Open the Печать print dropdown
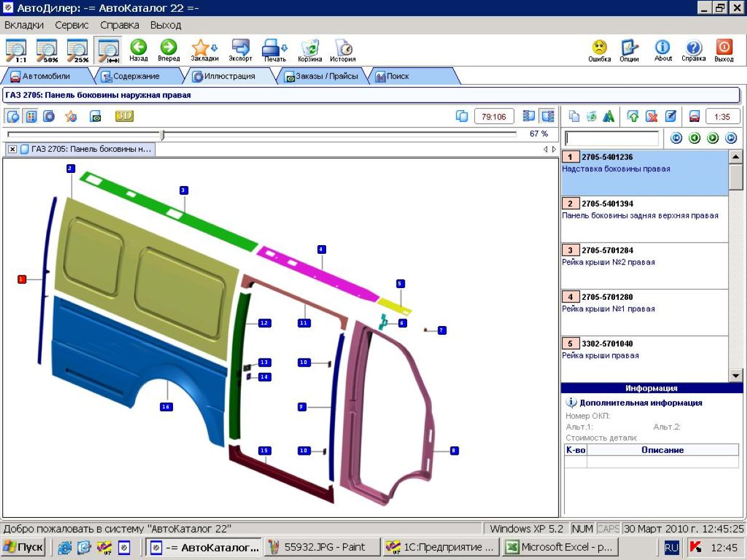747x560 pixels. (x=275, y=50)
